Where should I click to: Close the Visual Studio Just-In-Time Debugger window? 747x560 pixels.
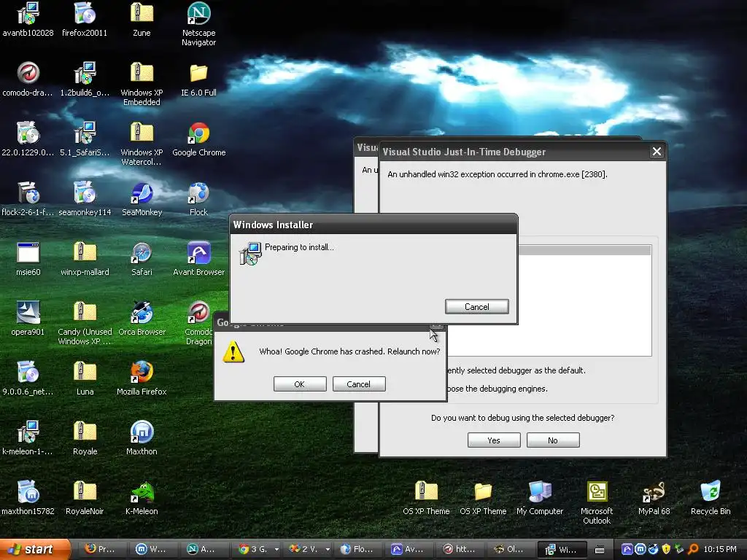point(657,152)
